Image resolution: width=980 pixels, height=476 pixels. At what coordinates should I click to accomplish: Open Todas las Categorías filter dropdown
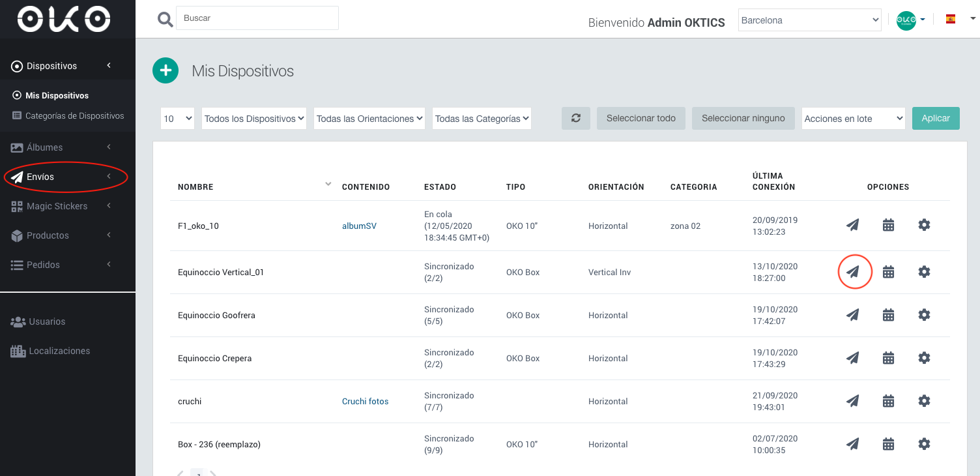(482, 118)
